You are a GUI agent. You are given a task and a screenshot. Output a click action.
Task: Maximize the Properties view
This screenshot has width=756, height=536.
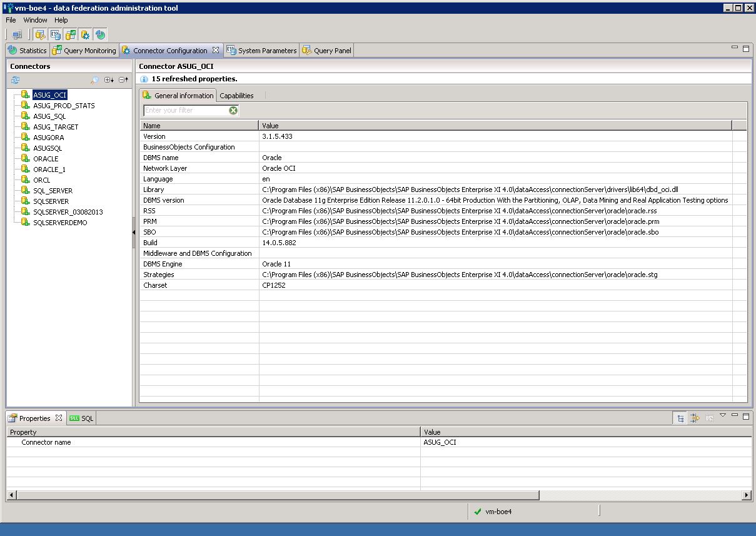click(746, 416)
